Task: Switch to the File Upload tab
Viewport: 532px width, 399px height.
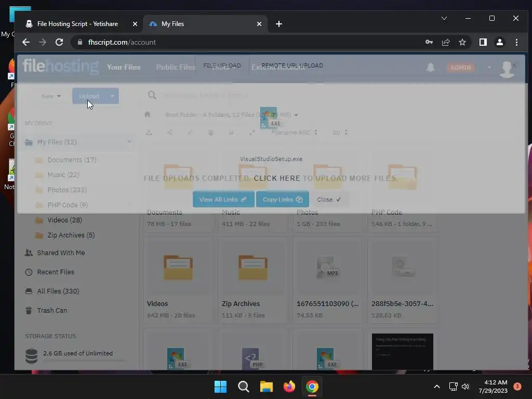Action: point(222,65)
